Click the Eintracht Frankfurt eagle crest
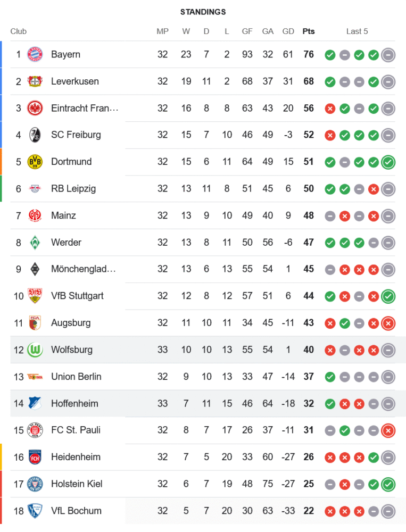The width and height of the screenshot is (406, 532). [35, 108]
